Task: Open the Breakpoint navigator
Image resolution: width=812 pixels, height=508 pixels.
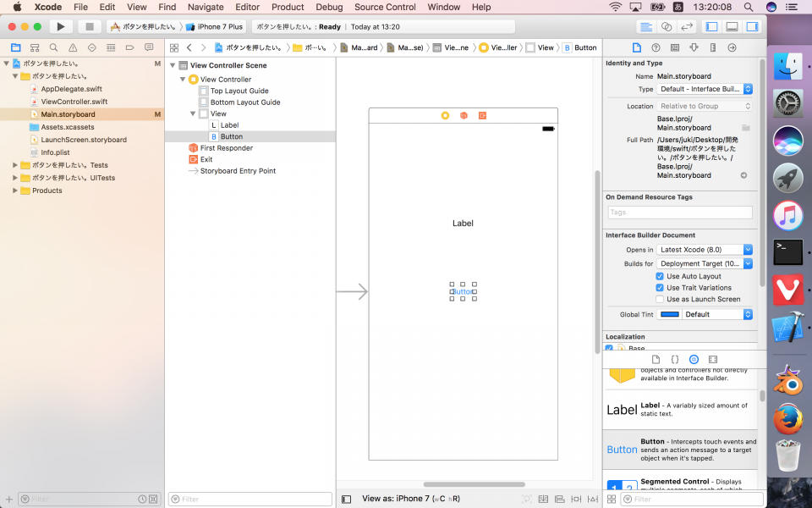Action: point(130,47)
